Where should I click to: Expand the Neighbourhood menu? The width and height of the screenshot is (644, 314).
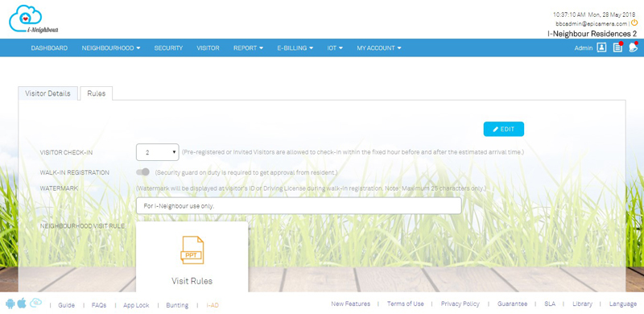click(111, 48)
